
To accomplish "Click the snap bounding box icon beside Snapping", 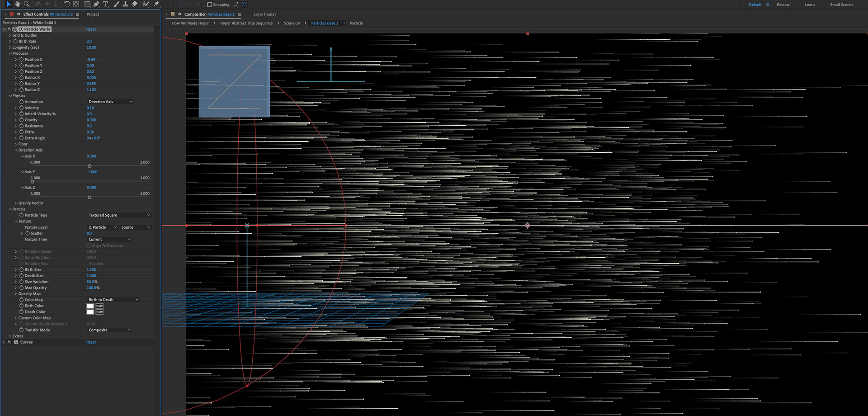I will (x=245, y=5).
